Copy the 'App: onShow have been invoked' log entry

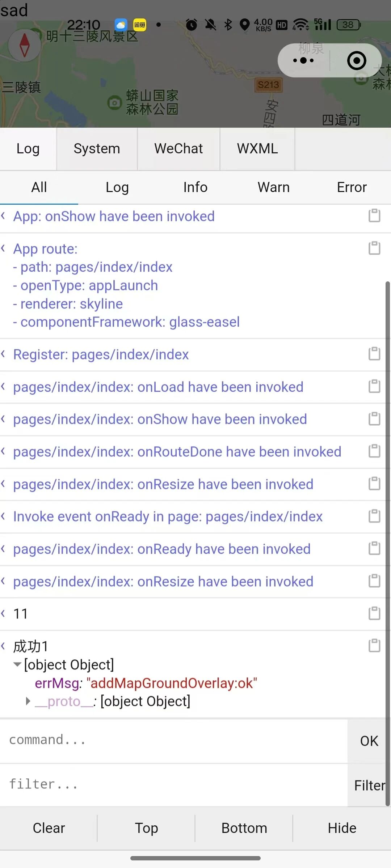[374, 216]
